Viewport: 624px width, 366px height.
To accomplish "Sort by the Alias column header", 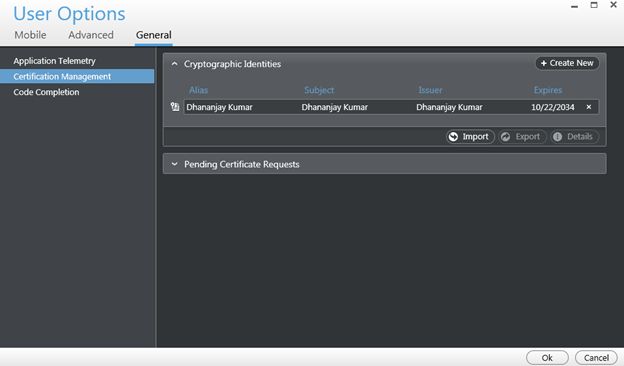I will click(x=198, y=90).
